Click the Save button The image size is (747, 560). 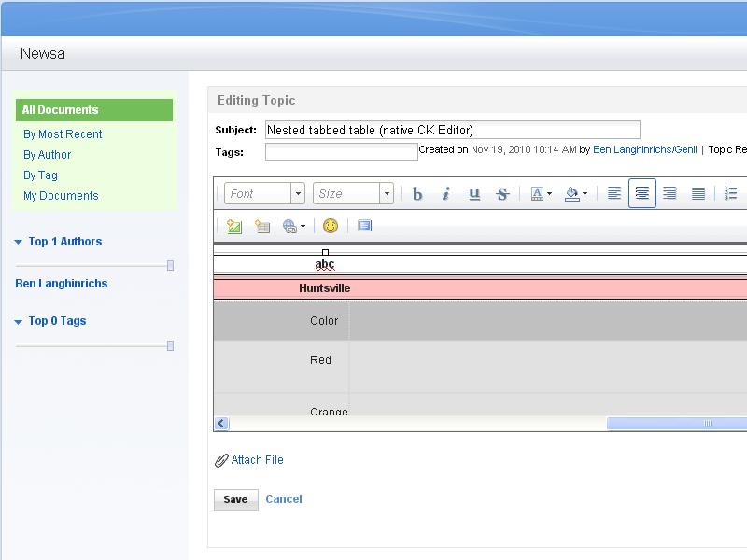coord(235,499)
